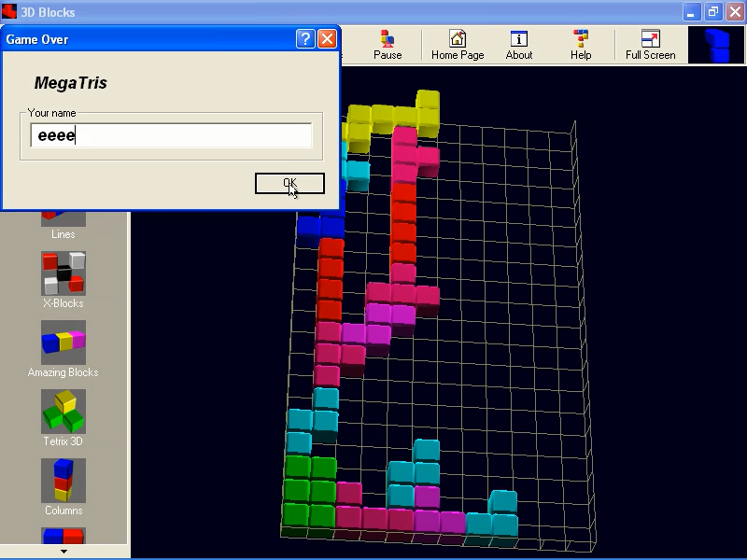Close the Game Over dialog
Screen dimensions: 747x560
[328, 38]
